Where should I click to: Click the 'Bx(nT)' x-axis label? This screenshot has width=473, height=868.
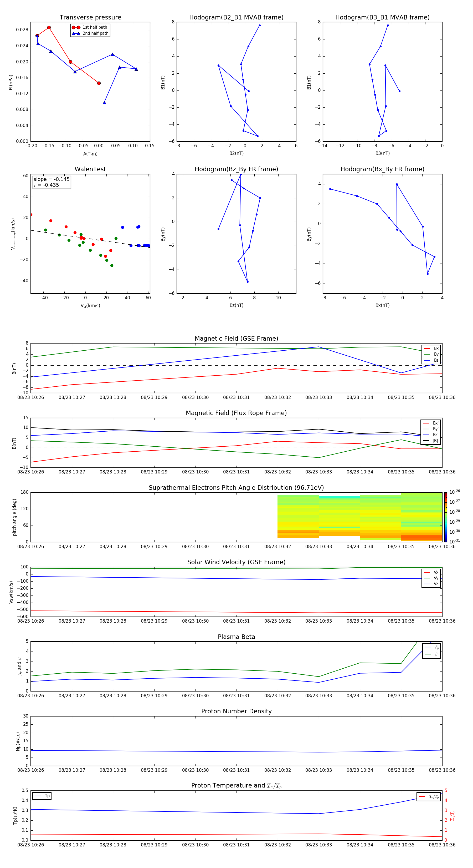(x=382, y=305)
